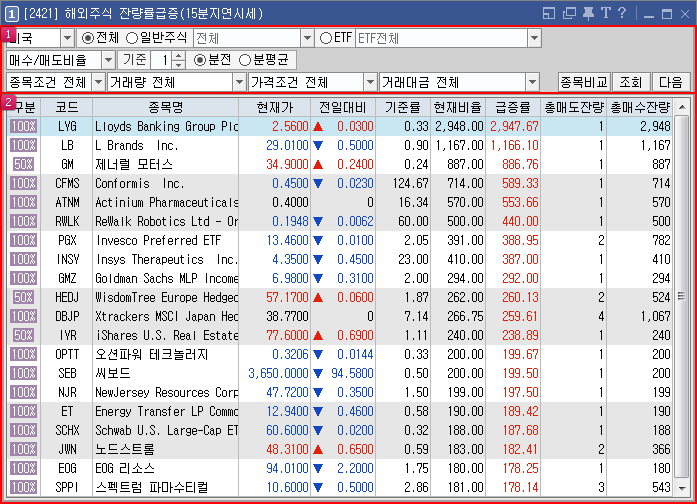
Task: Select ReWalk Robotics Ltd row name
Action: point(166,222)
